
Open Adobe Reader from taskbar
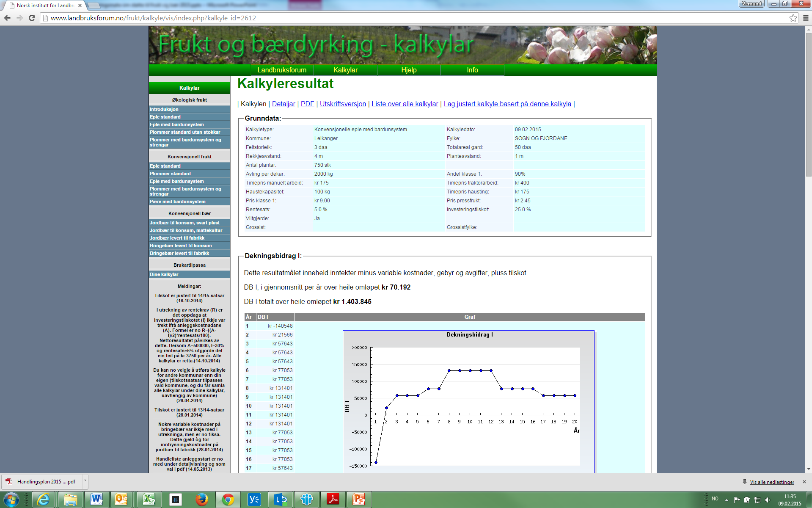pyautogui.click(x=333, y=500)
